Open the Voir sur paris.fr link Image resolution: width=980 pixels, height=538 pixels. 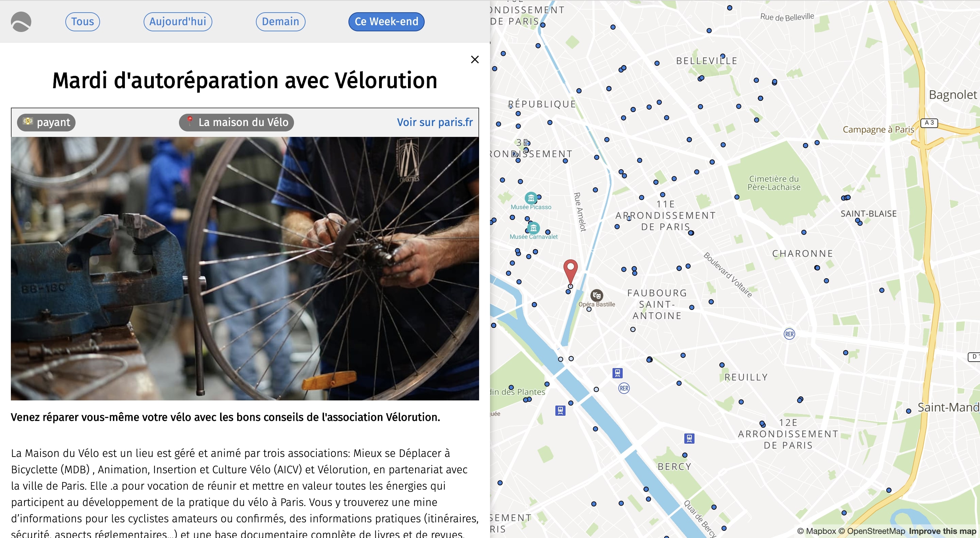[x=435, y=122]
